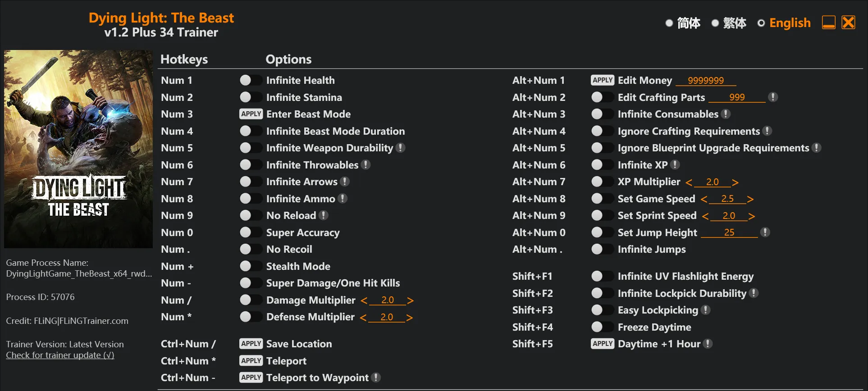The width and height of the screenshot is (868, 391).
Task: Click info icon beside Infinite Throwables
Action: (366, 165)
